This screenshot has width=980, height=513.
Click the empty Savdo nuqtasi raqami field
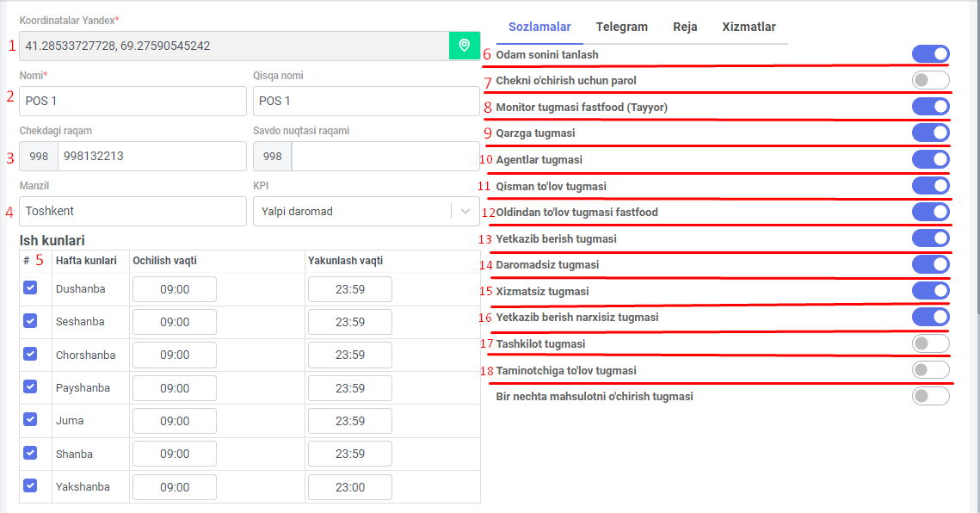click(385, 157)
